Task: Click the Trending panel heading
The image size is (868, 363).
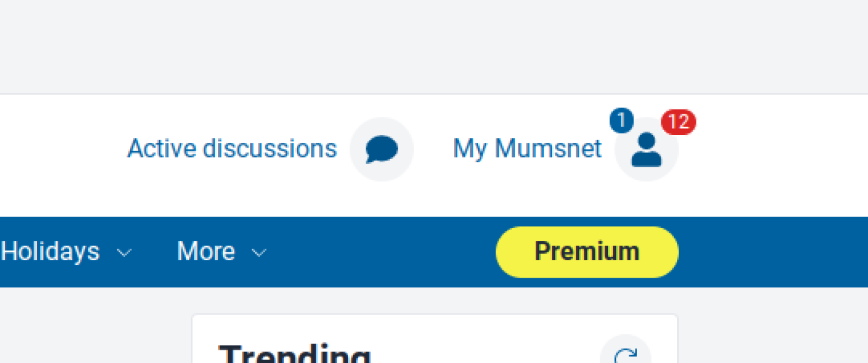Action: click(296, 353)
